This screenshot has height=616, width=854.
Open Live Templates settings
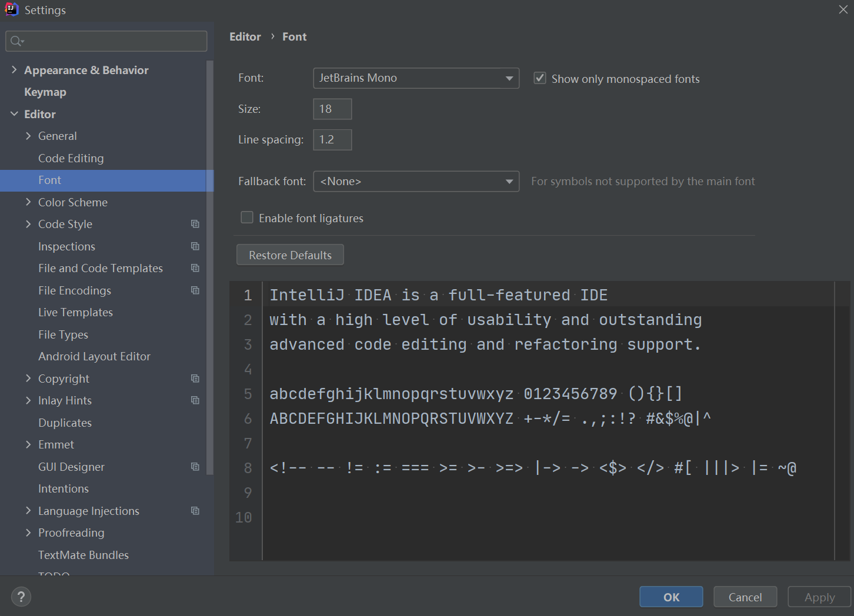click(75, 312)
